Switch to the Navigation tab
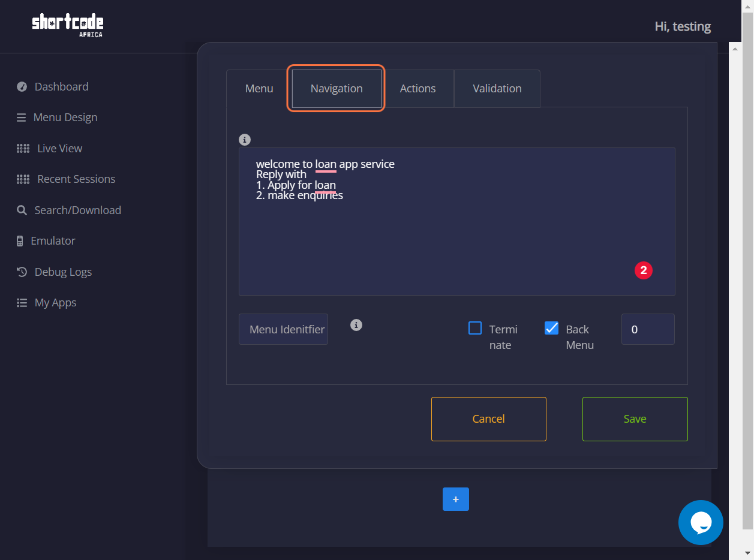This screenshot has width=754, height=560. (x=337, y=89)
